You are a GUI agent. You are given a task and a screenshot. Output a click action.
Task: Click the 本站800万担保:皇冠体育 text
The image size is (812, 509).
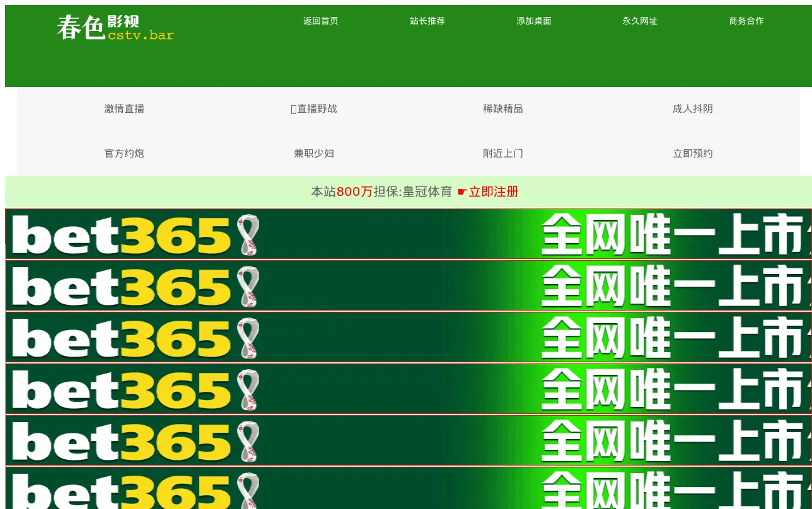tap(381, 192)
